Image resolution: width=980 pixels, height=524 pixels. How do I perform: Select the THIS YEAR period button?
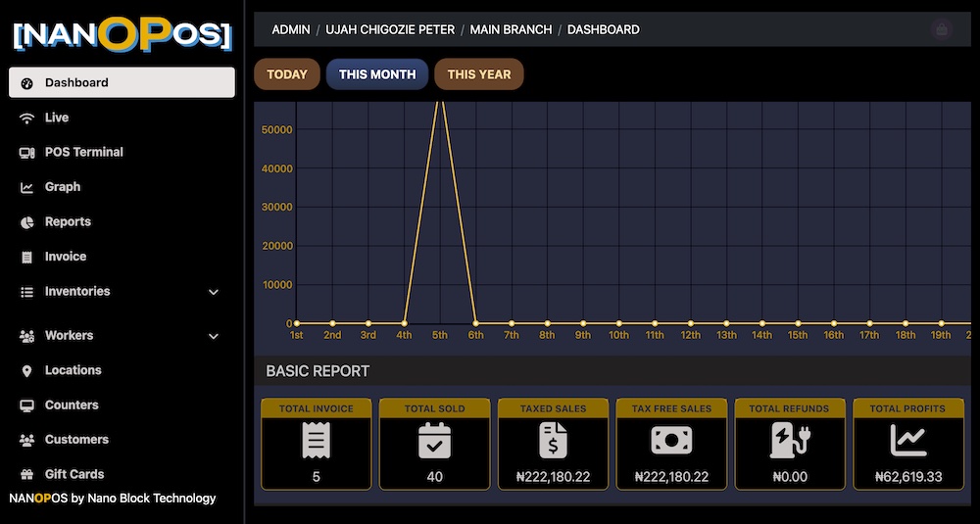tap(479, 74)
